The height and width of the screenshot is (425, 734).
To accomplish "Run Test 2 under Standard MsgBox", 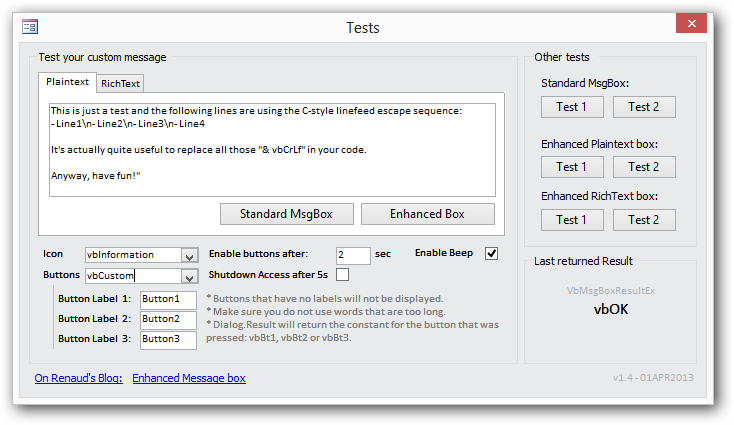I will pyautogui.click(x=644, y=107).
